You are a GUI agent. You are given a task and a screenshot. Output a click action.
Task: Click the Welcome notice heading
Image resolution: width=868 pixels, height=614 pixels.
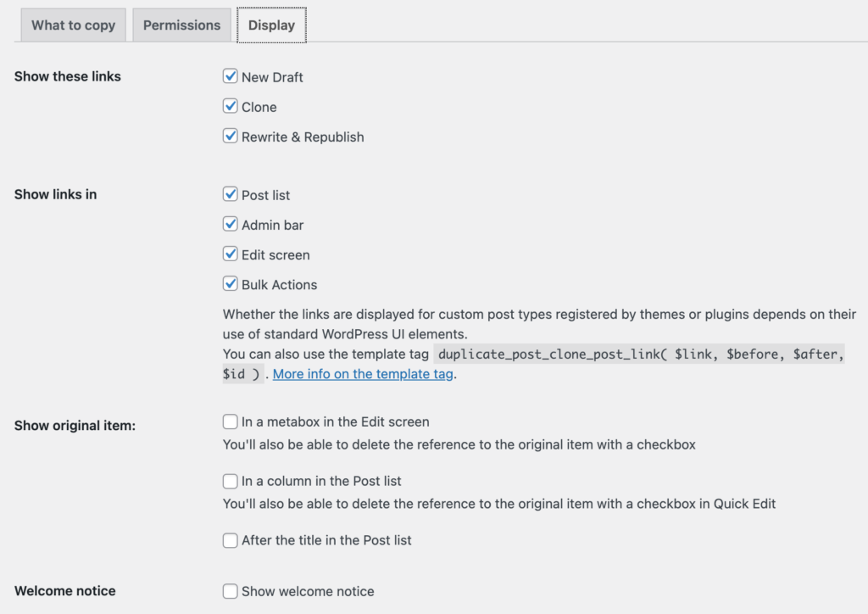(x=64, y=591)
